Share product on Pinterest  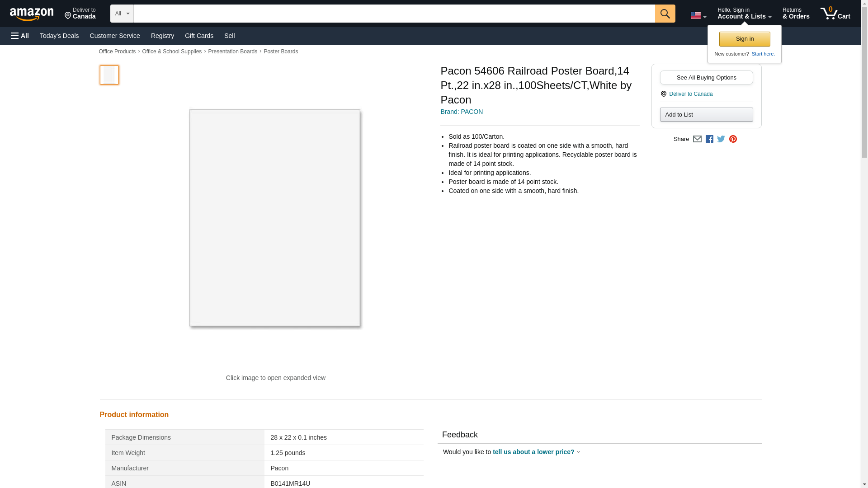click(733, 139)
